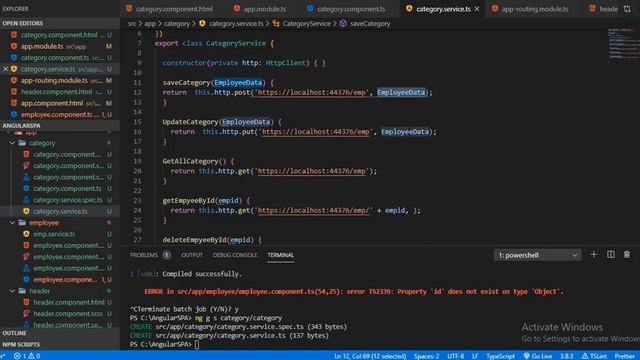Image resolution: width=640 pixels, height=360 pixels.
Task: Open the powershell terminal dropdown
Action: [x=537, y=255]
